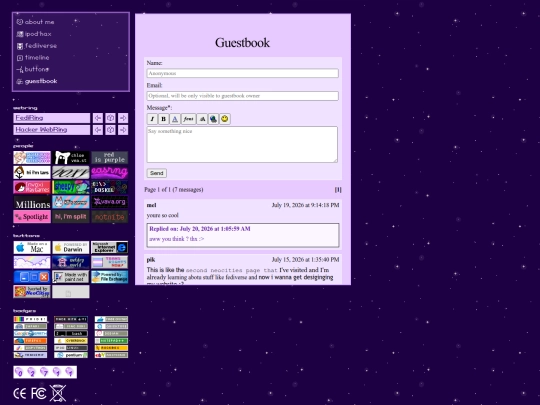Image resolution: width=540 pixels, height=405 pixels.
Task: Open the font picker button
Action: click(x=188, y=119)
